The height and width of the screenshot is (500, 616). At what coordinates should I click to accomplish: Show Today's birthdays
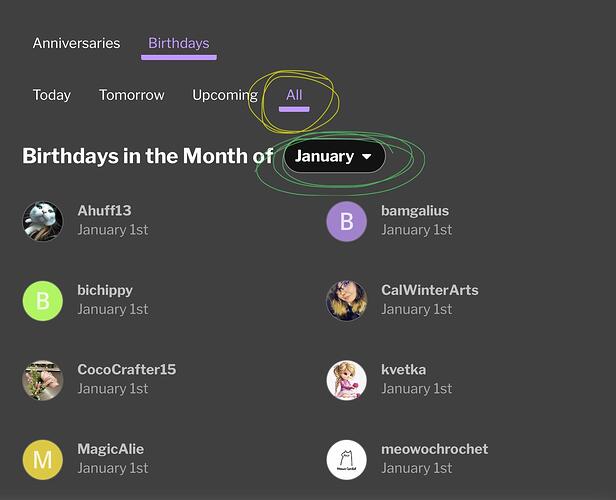51,95
